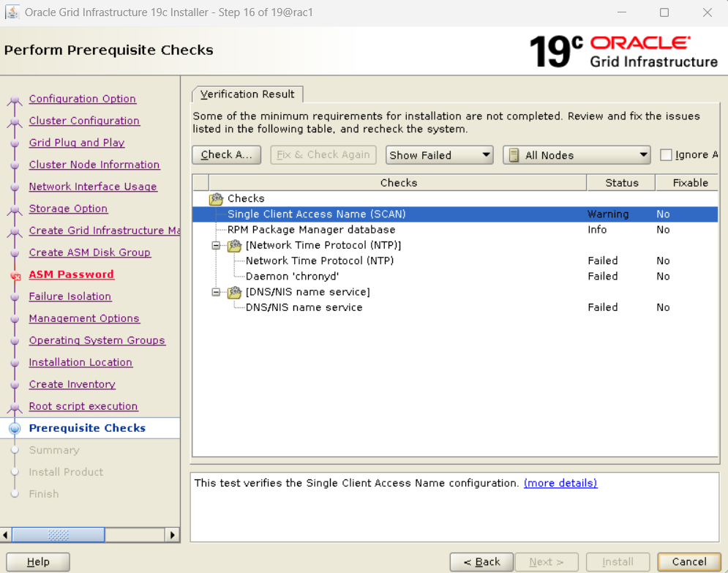
Task: Click the sidebar horizontal scrollbar thumb
Action: (x=58, y=535)
